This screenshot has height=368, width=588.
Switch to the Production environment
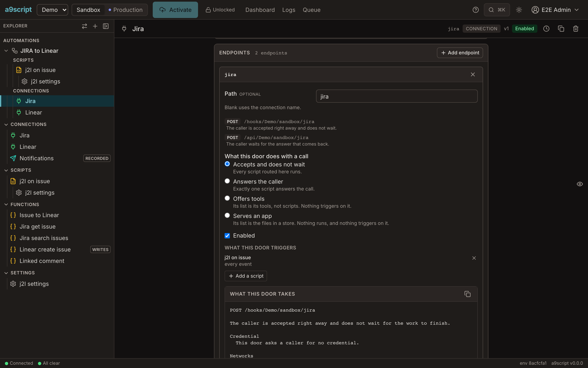[125, 10]
